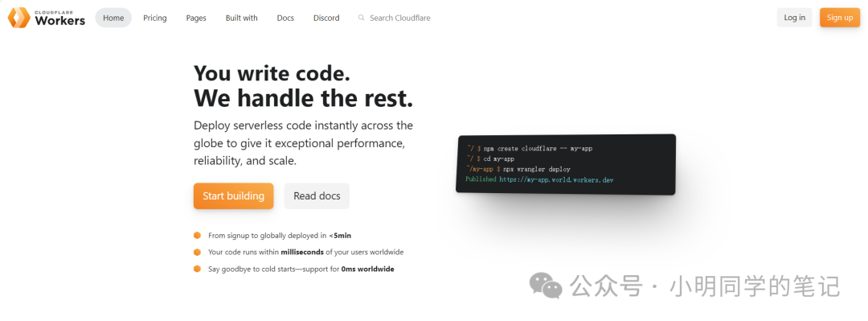Click the Read docs button

coord(317,195)
